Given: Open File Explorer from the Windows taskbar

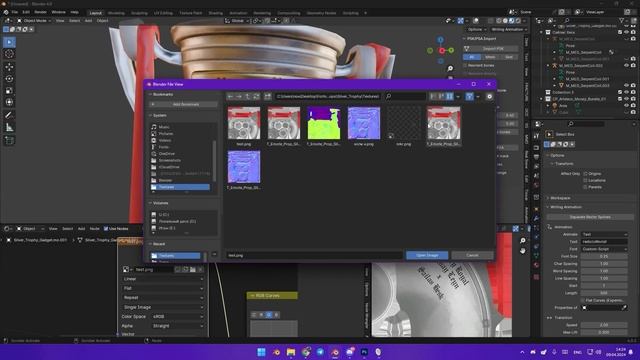Looking at the screenshot, I should tap(291, 352).
